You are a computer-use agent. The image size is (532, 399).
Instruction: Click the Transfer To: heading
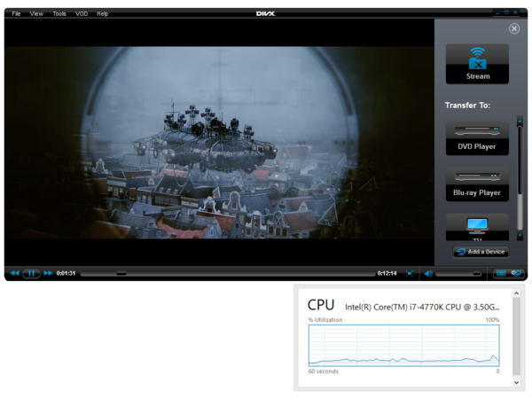click(467, 106)
